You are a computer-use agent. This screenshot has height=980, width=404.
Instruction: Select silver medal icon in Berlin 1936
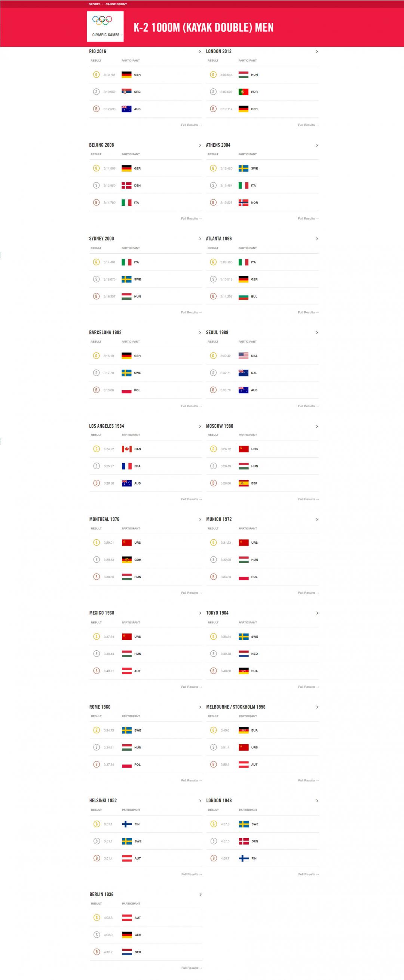(97, 935)
